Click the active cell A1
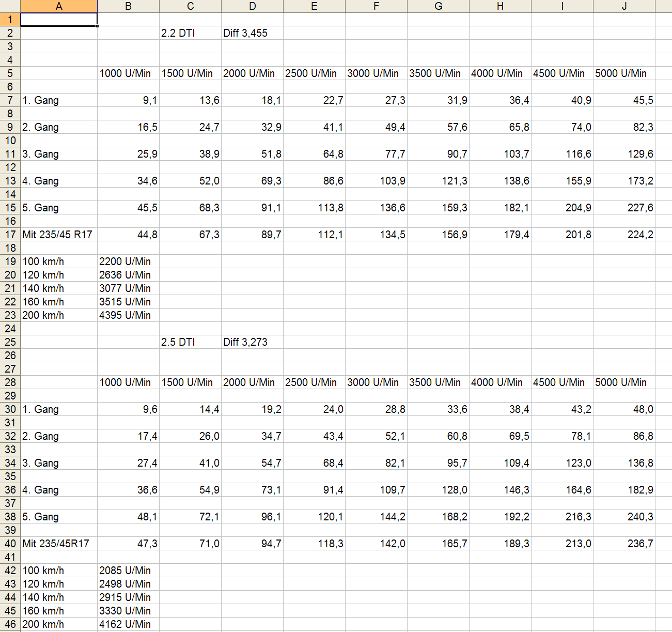672x632 pixels. (59, 20)
